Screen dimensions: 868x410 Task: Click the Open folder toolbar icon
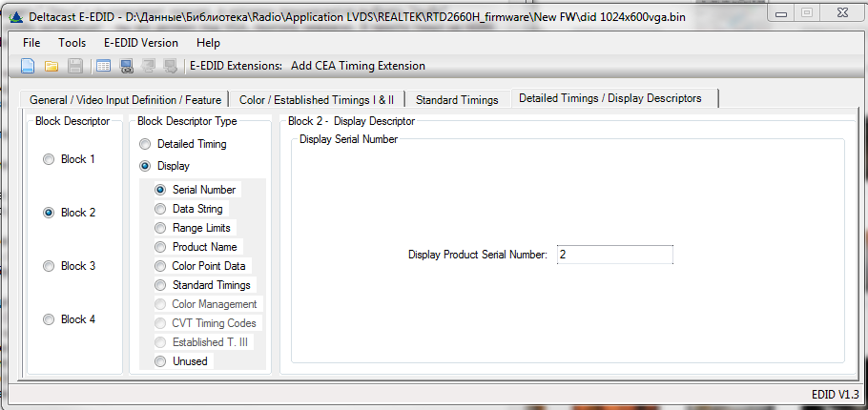pos(52,66)
